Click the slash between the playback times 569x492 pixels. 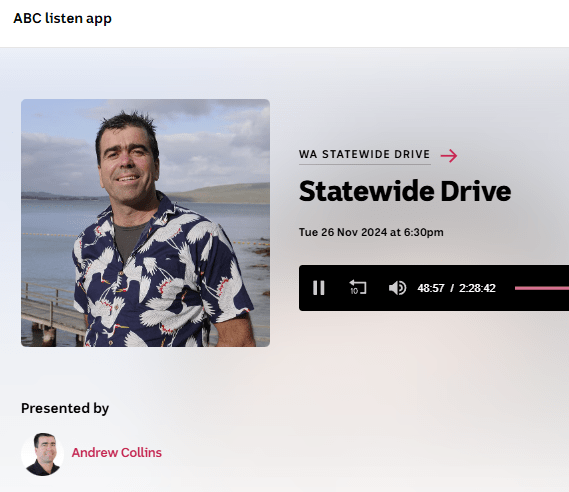click(452, 288)
